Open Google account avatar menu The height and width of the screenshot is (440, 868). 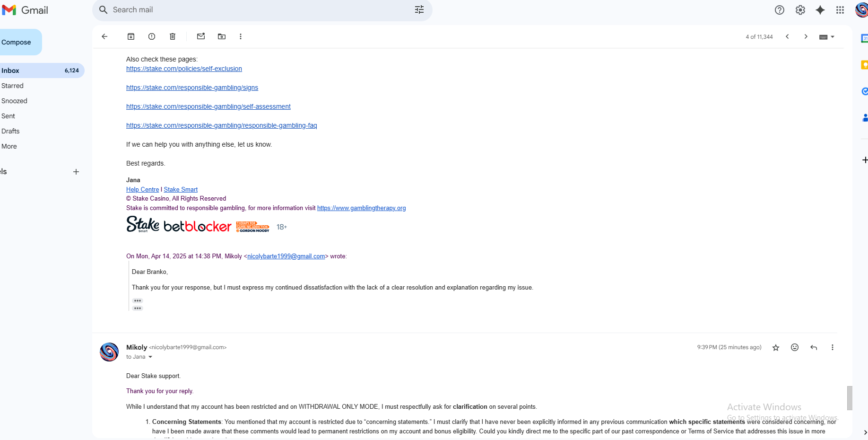[x=862, y=10]
